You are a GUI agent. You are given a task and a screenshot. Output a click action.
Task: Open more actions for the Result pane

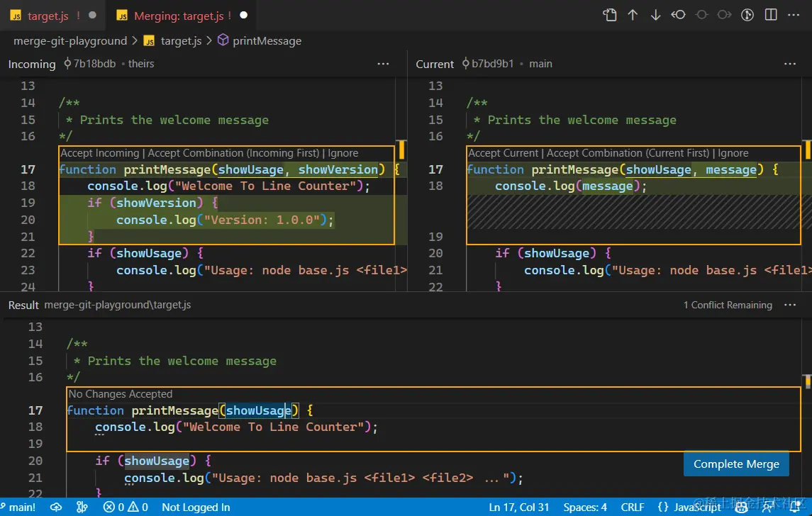coord(789,305)
